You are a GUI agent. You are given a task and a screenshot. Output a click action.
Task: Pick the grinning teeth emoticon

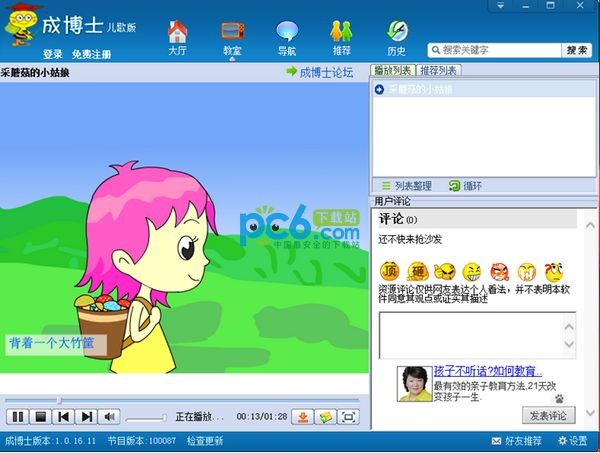pos(472,272)
